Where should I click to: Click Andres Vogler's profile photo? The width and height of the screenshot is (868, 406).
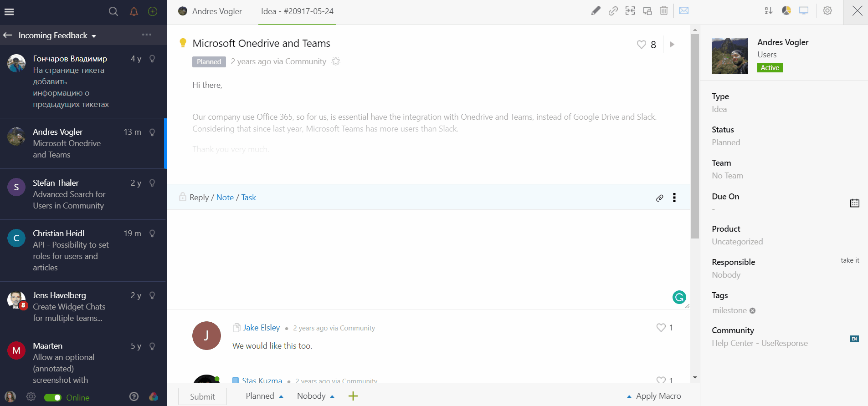pyautogui.click(x=729, y=56)
